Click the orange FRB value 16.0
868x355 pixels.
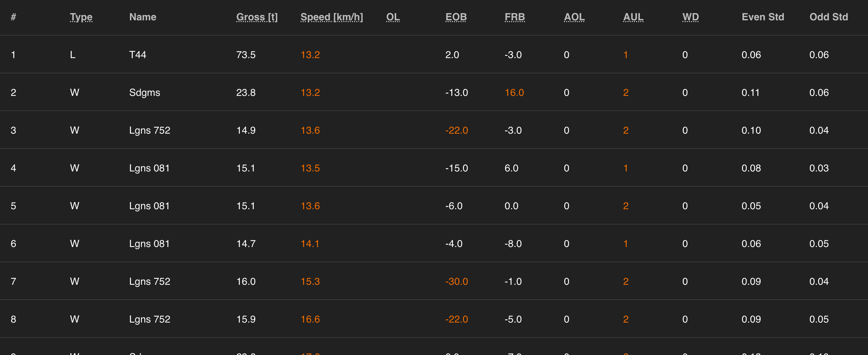click(x=514, y=93)
